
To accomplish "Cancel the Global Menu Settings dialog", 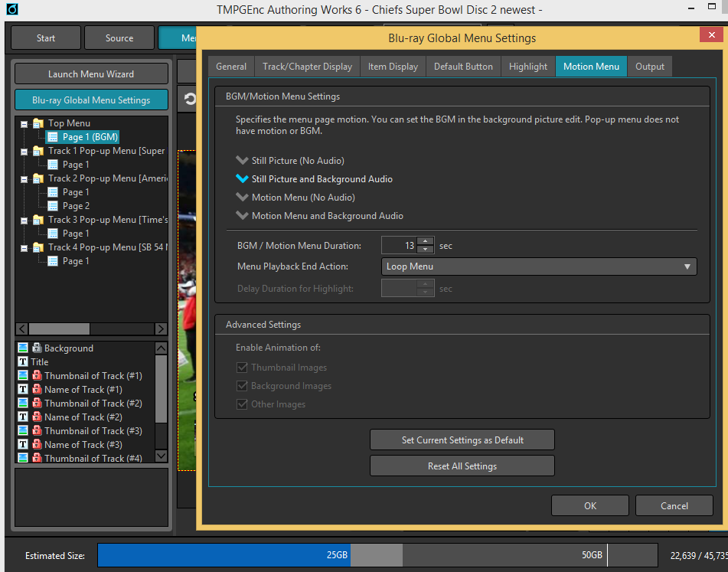I will click(x=674, y=505).
